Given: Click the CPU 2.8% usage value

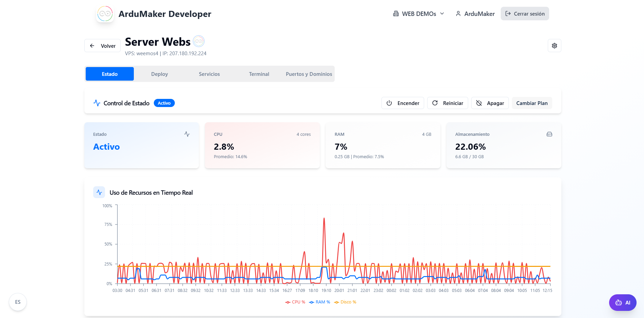Looking at the screenshot, I should coord(224,147).
